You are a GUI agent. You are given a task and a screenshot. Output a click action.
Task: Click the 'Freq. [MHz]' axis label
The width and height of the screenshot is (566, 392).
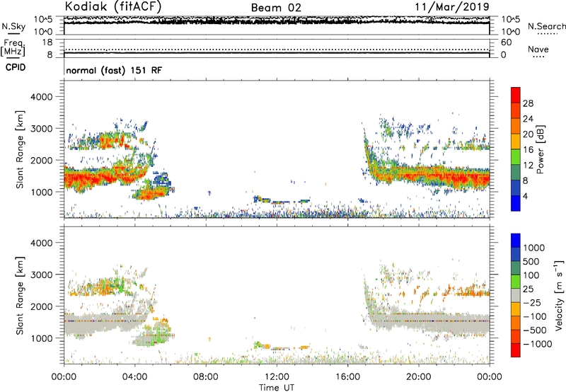click(x=13, y=49)
